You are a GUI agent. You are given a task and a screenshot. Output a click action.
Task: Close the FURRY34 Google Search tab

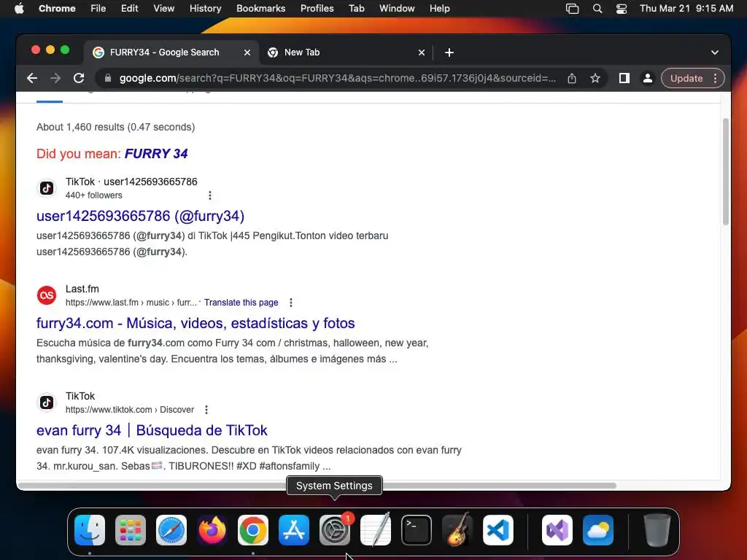(247, 52)
